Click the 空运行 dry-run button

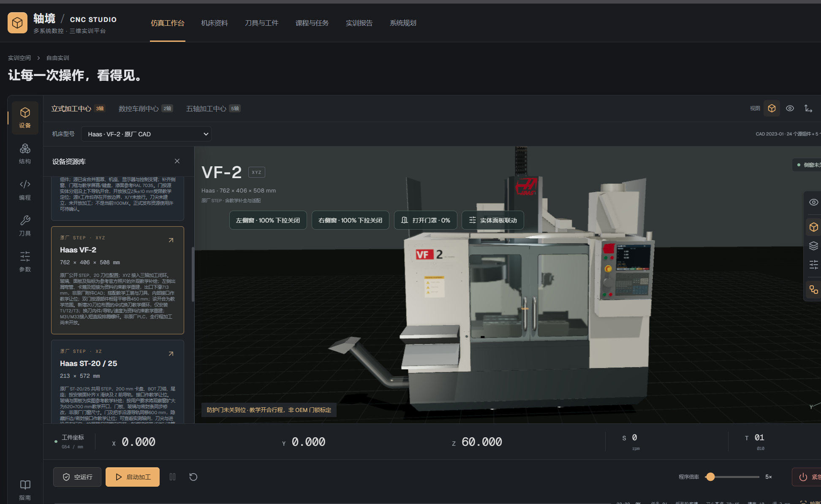(77, 477)
